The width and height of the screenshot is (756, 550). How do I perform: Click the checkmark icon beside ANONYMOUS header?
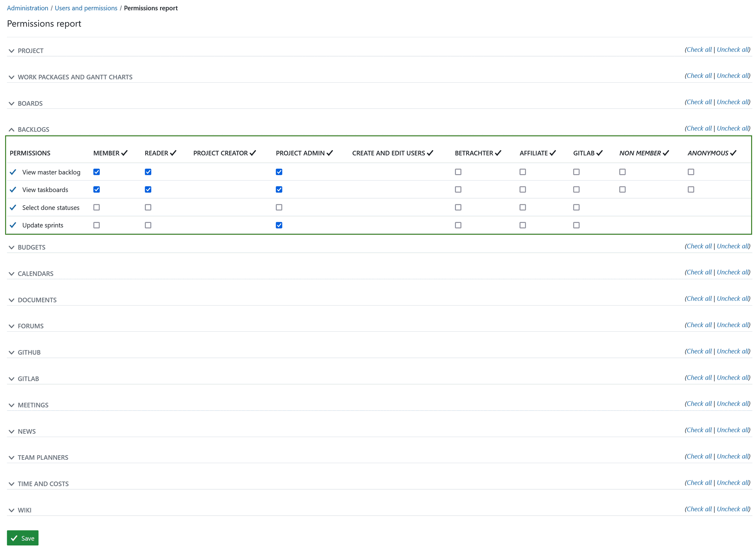733,153
